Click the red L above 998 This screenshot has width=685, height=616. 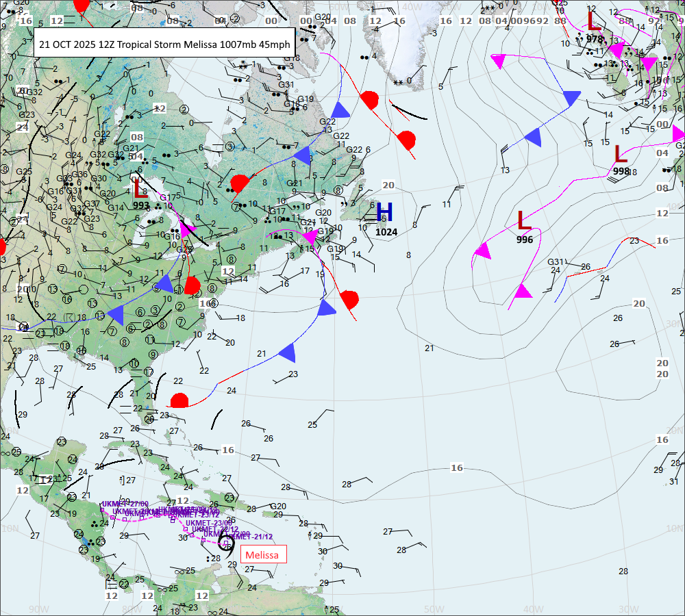tap(621, 154)
